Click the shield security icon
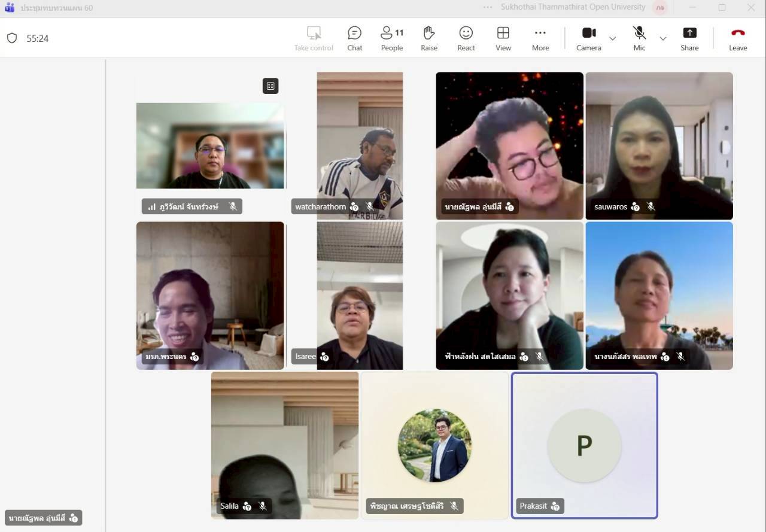Image resolution: width=766 pixels, height=532 pixels. click(x=12, y=38)
